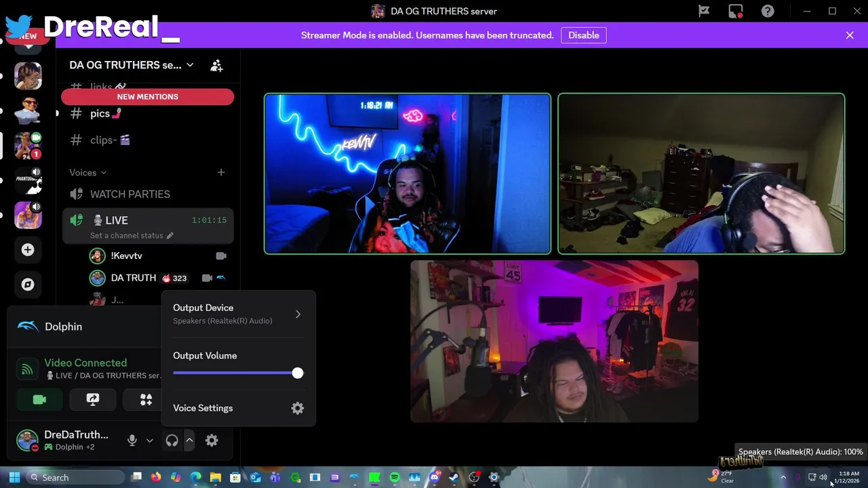The image size is (868, 488).
Task: Disable Streamer Mode
Action: pyautogui.click(x=584, y=35)
